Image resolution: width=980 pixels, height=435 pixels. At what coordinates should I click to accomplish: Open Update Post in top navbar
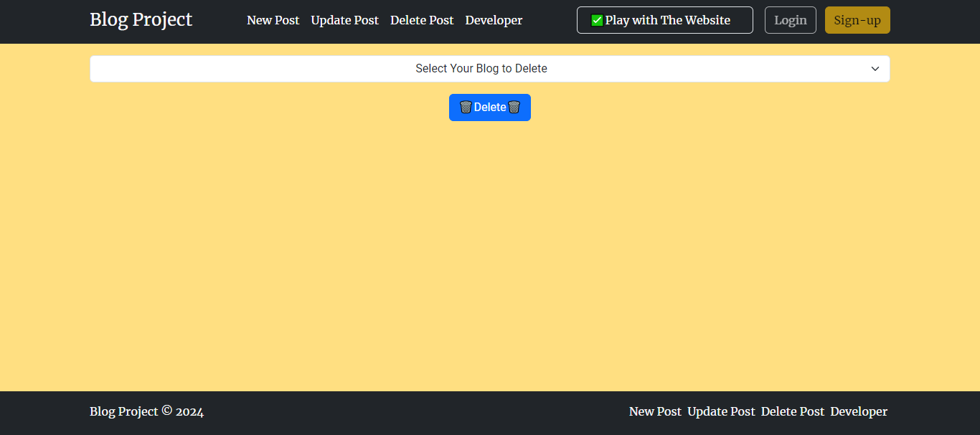pos(344,20)
